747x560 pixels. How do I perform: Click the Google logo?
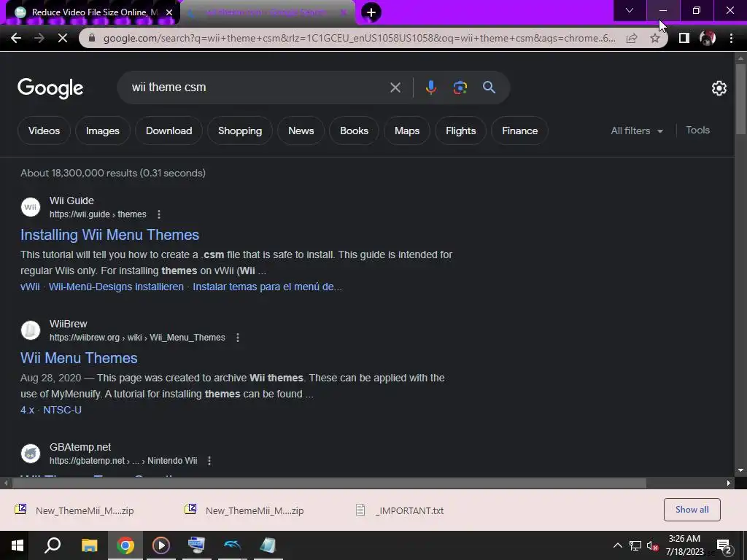(x=50, y=88)
